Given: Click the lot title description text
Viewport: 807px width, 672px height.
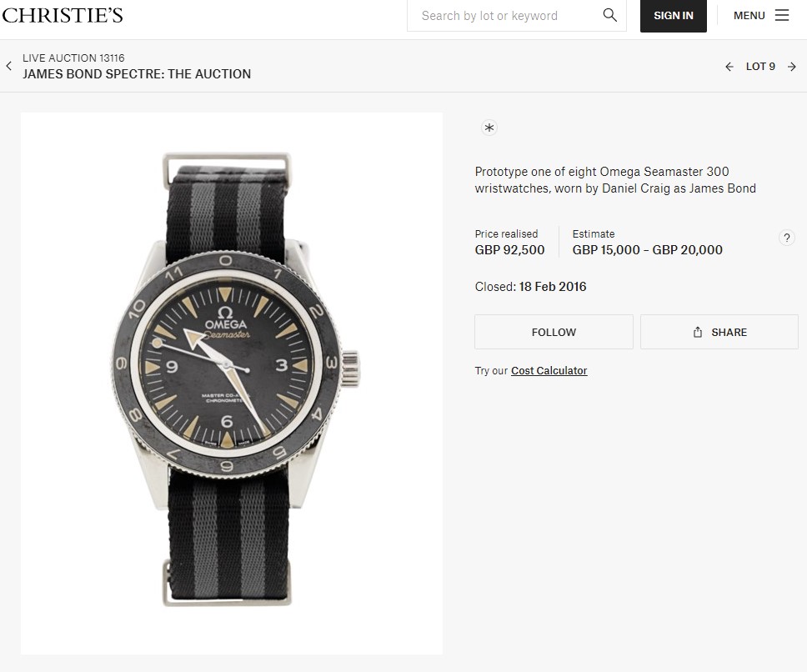Looking at the screenshot, I should (615, 180).
